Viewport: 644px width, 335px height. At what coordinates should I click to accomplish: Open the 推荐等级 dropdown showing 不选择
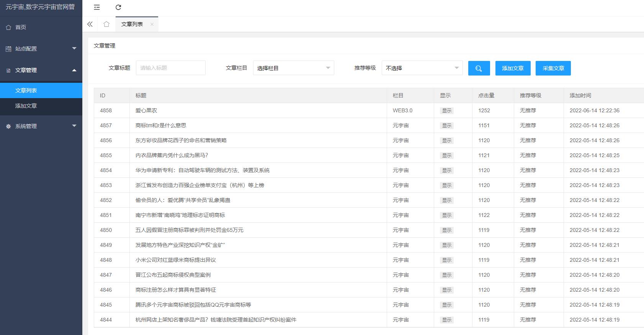[422, 68]
